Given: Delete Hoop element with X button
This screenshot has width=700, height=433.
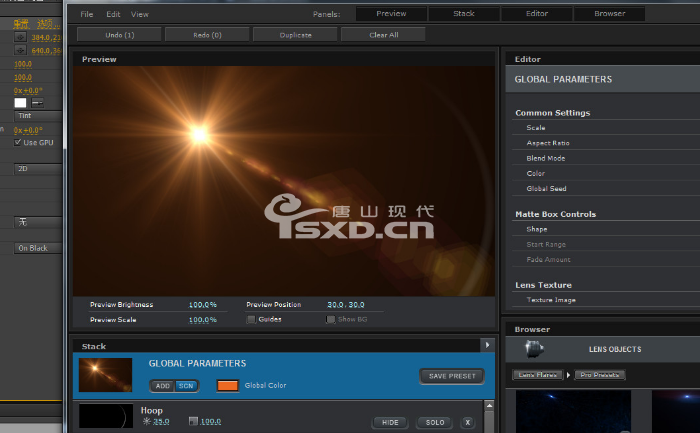Looking at the screenshot, I should point(467,422).
